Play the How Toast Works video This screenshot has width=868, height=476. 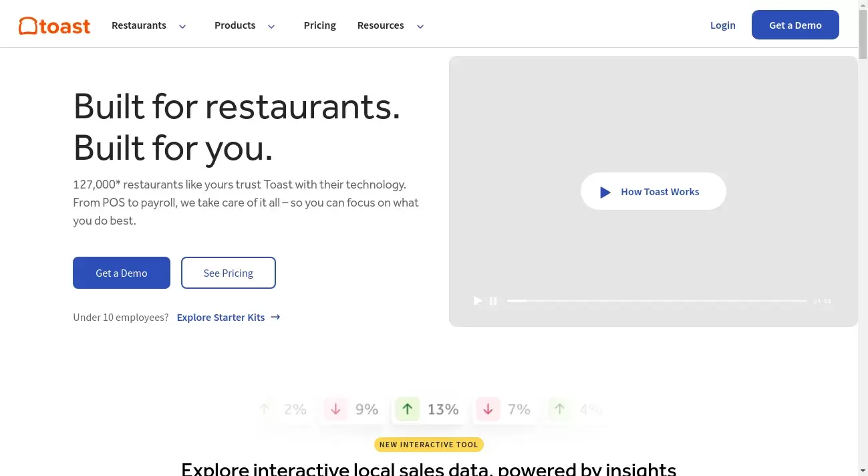click(653, 191)
